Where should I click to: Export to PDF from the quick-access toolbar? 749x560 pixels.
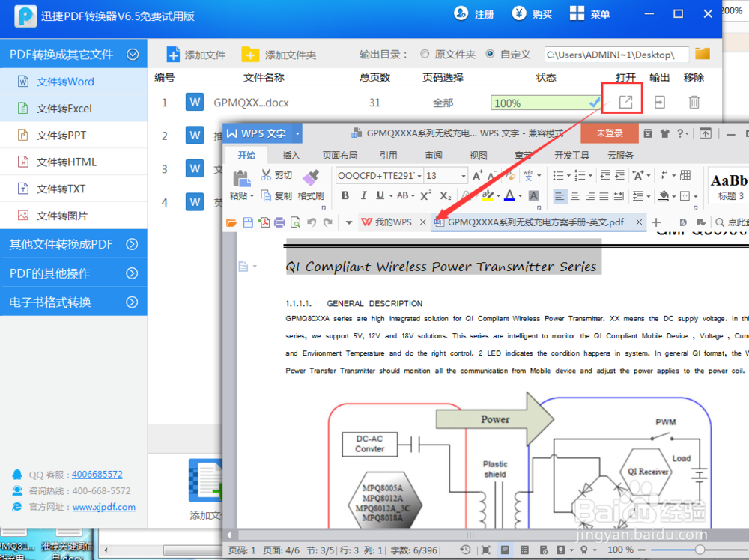pos(264,222)
